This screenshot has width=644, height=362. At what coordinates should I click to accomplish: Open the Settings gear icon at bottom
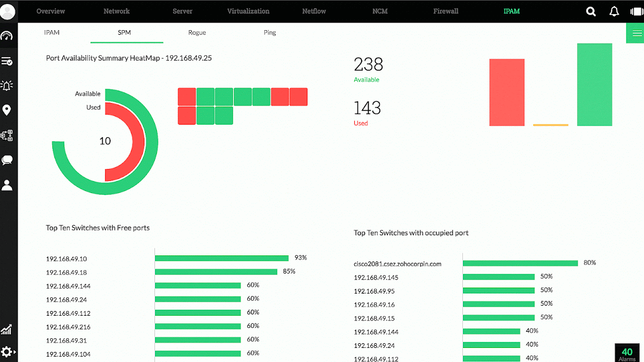[7, 351]
